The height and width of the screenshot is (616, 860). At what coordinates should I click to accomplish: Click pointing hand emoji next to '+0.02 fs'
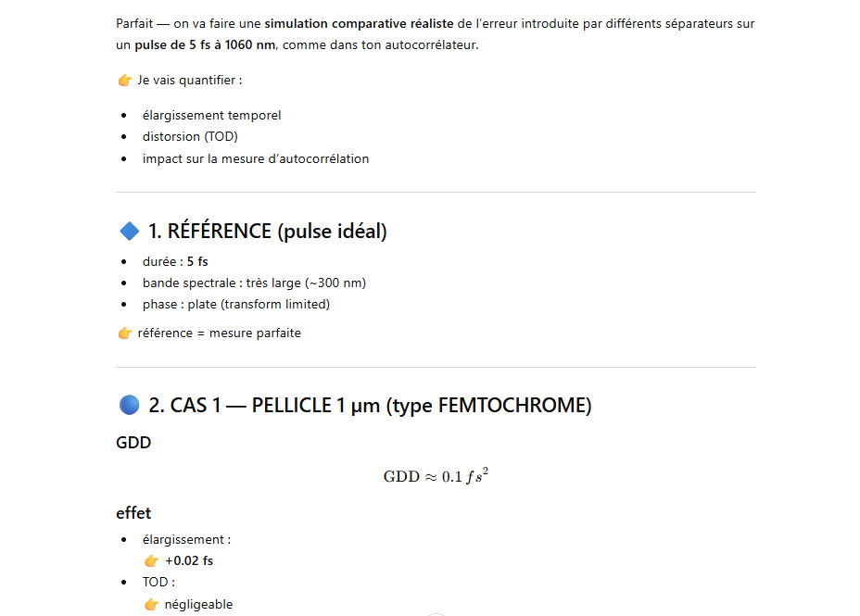[x=151, y=560]
